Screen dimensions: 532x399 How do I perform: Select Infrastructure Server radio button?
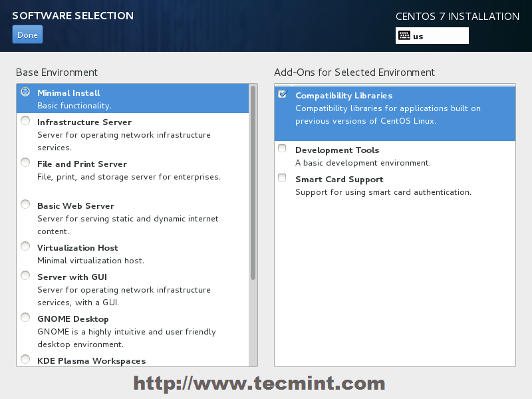coord(25,120)
